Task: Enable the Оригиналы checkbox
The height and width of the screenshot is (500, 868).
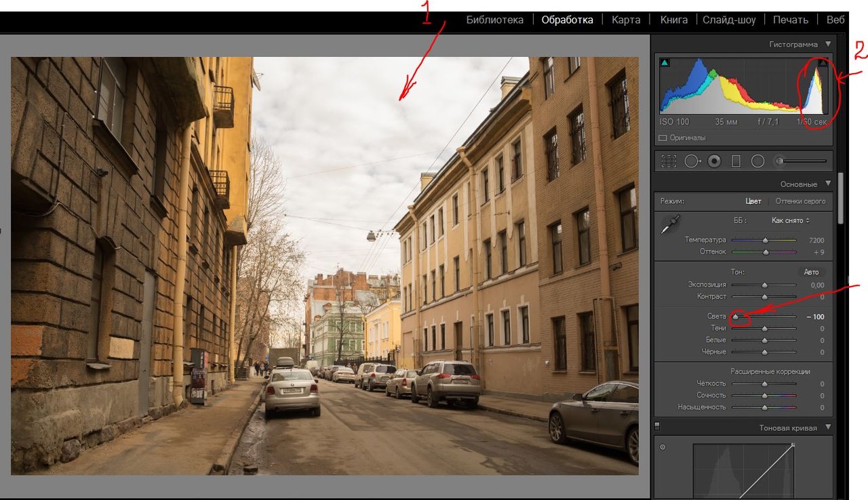Action: pyautogui.click(x=663, y=138)
